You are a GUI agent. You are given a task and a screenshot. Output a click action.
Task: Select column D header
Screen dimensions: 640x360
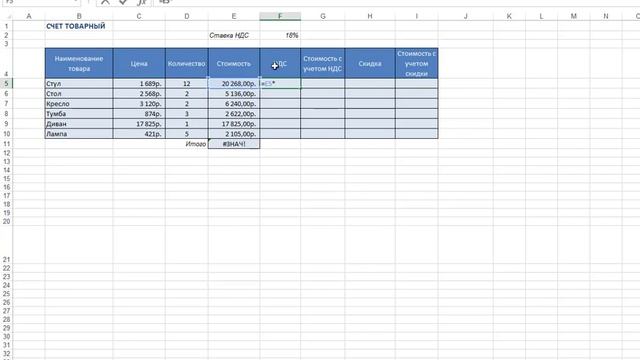tap(187, 16)
